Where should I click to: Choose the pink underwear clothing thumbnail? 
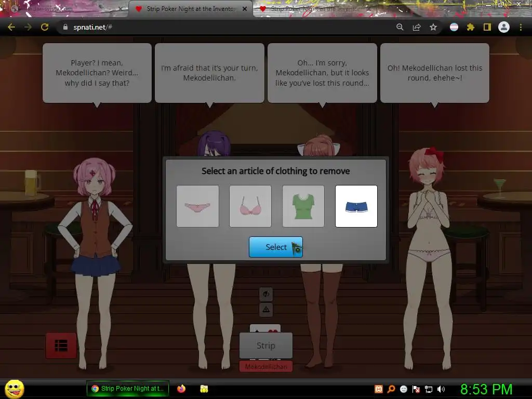tap(197, 206)
